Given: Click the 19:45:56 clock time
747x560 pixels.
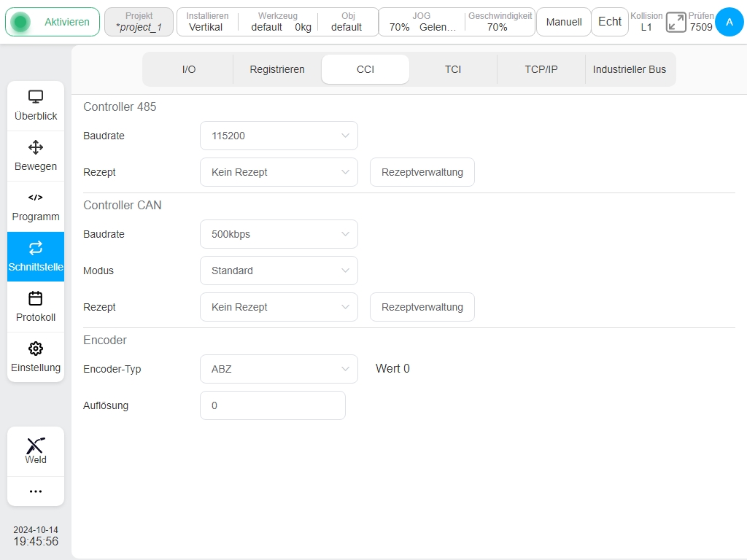Looking at the screenshot, I should click(x=36, y=542).
